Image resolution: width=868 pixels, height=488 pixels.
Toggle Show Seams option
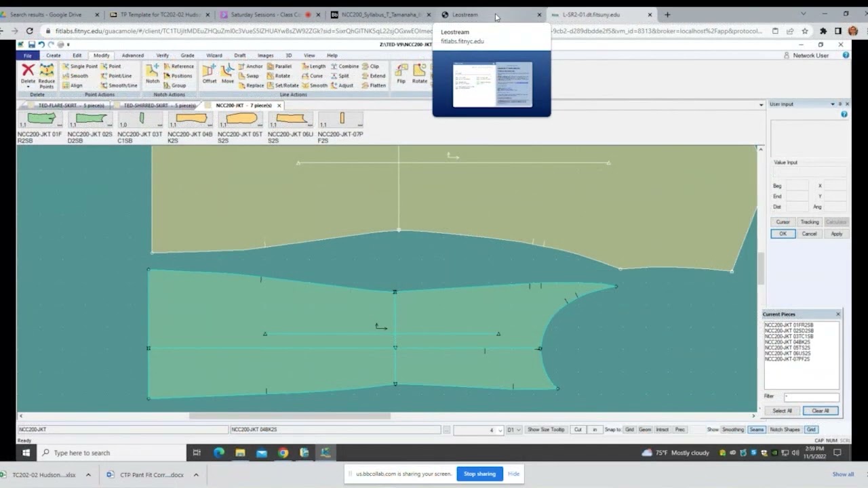[757, 430]
